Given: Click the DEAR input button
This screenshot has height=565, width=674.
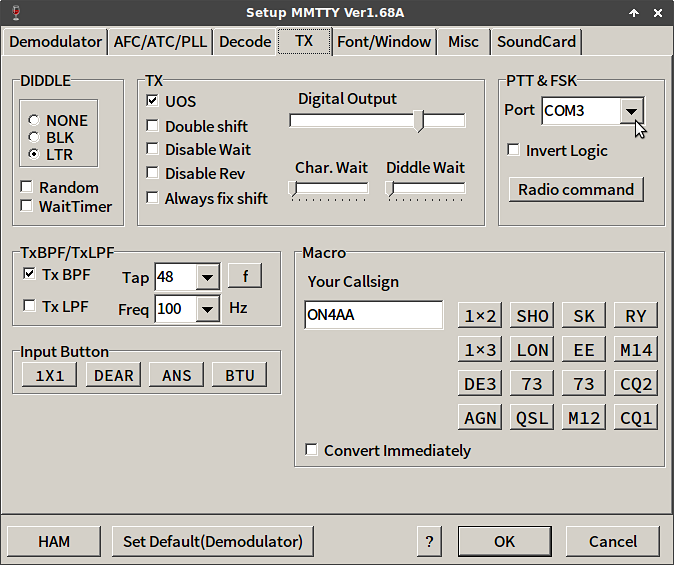Looking at the screenshot, I should pos(113,375).
